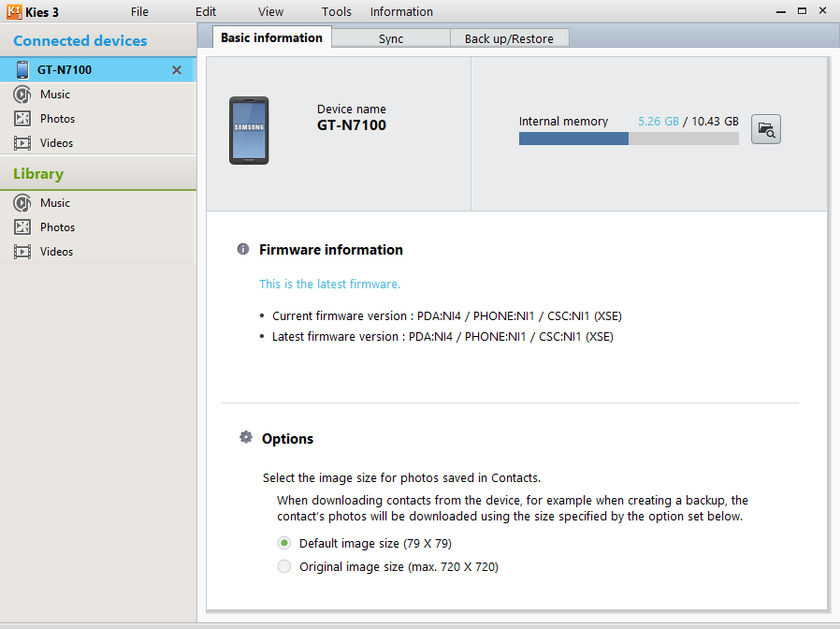Image resolution: width=840 pixels, height=629 pixels.
Task: Open the Information menu
Action: [x=401, y=12]
